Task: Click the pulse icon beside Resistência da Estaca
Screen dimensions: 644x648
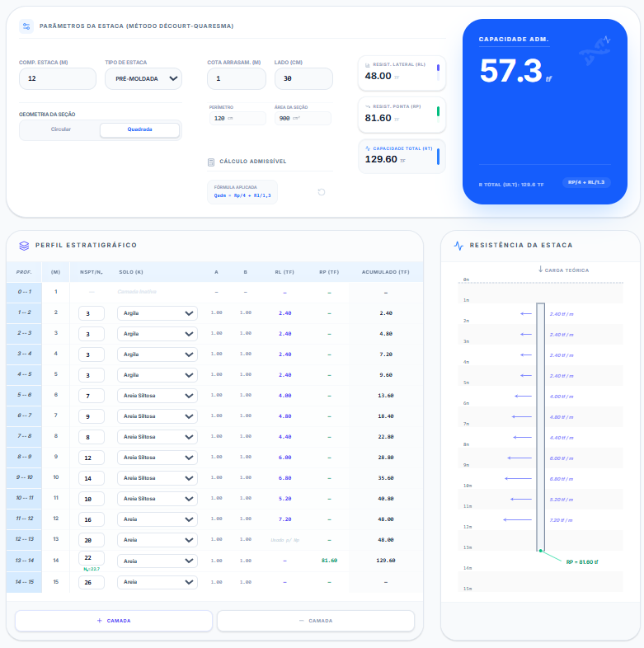Action: point(458,245)
